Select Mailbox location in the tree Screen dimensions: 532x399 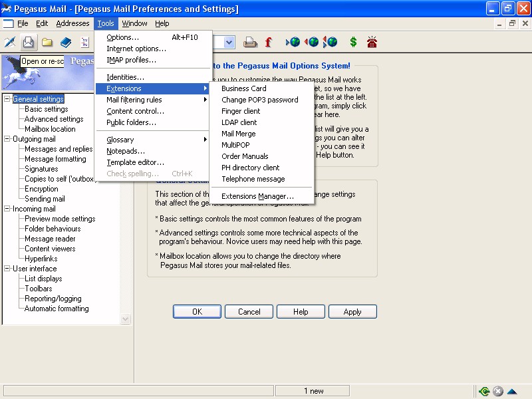50,129
